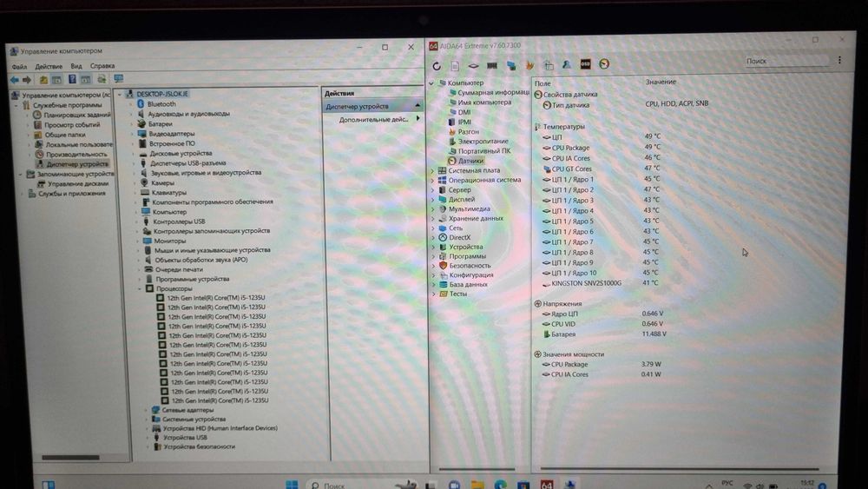The height and width of the screenshot is (489, 868).
Task: Open the Действие menu
Action: pyautogui.click(x=49, y=67)
